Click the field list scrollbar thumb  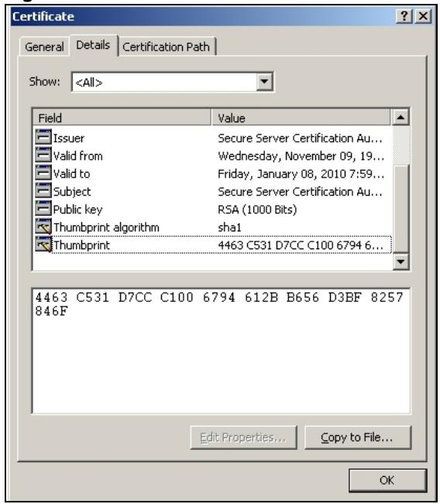(x=400, y=209)
